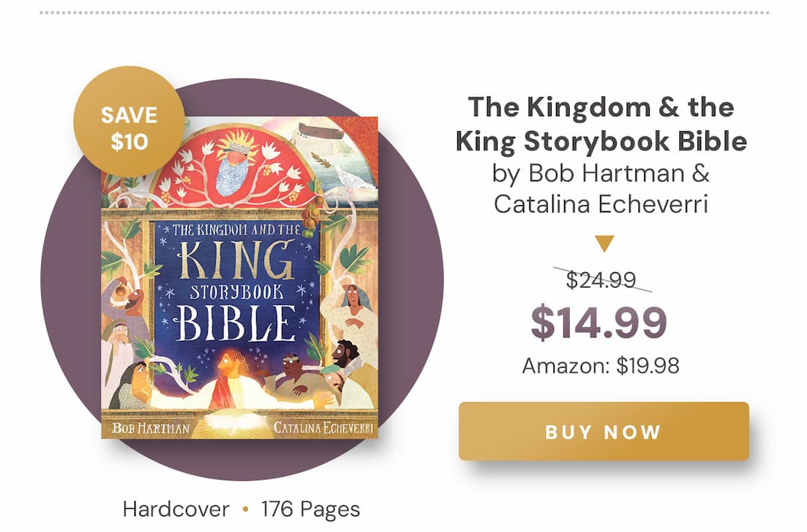
Task: Click the Hardcover format label
Action: click(176, 510)
